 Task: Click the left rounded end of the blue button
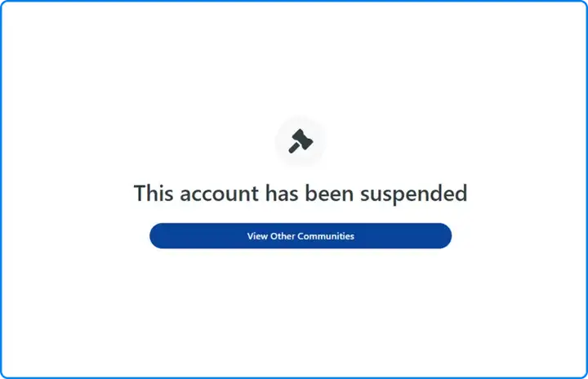coord(158,236)
